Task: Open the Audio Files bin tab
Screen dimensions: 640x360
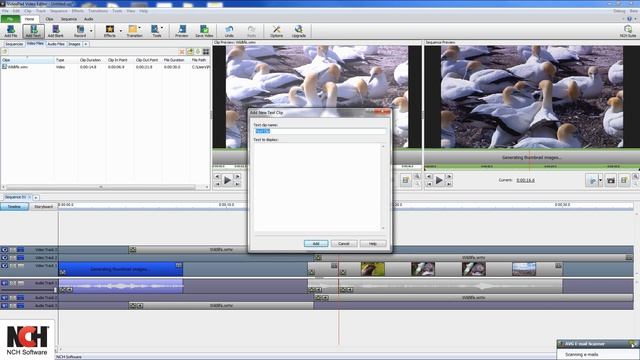Action: coord(56,44)
